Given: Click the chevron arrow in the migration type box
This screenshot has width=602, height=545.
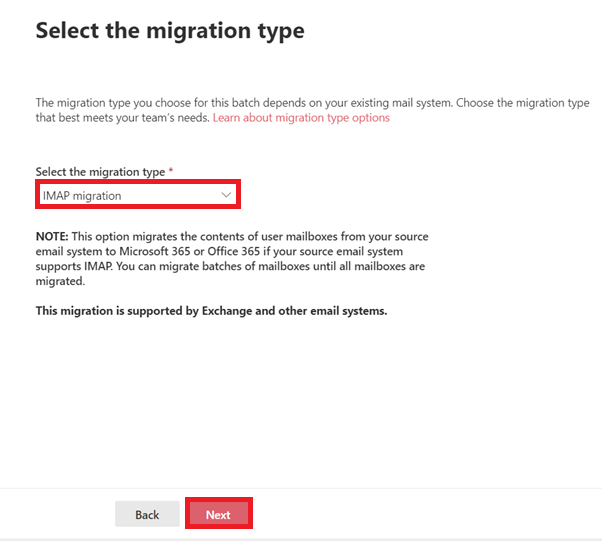Looking at the screenshot, I should click(225, 195).
